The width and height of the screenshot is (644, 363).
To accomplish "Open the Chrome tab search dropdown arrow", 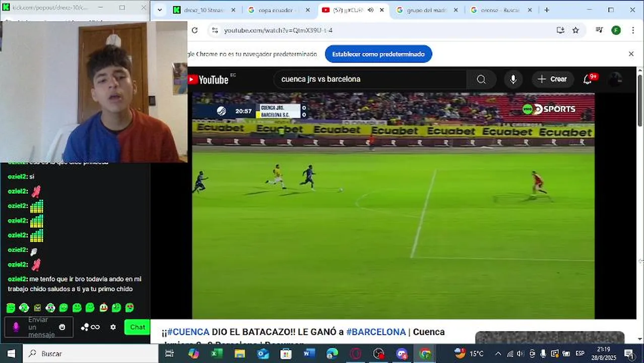I will 160,10.
